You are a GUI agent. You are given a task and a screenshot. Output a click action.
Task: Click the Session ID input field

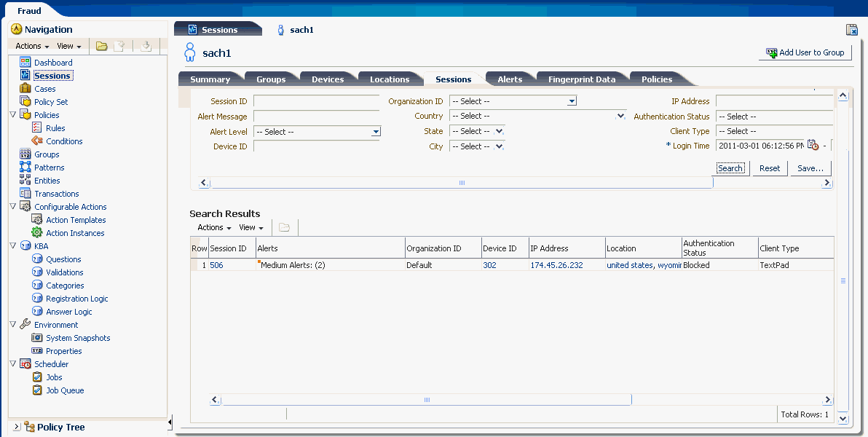(x=316, y=101)
